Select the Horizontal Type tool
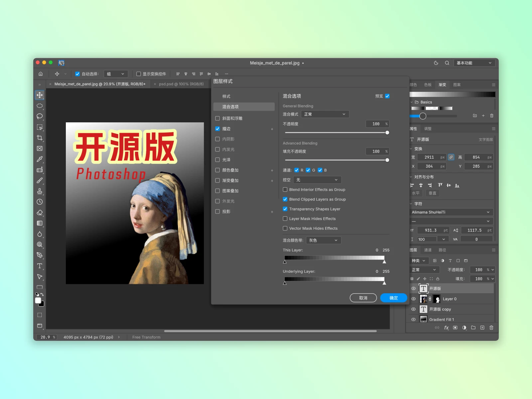This screenshot has height=399, width=532. click(x=40, y=266)
